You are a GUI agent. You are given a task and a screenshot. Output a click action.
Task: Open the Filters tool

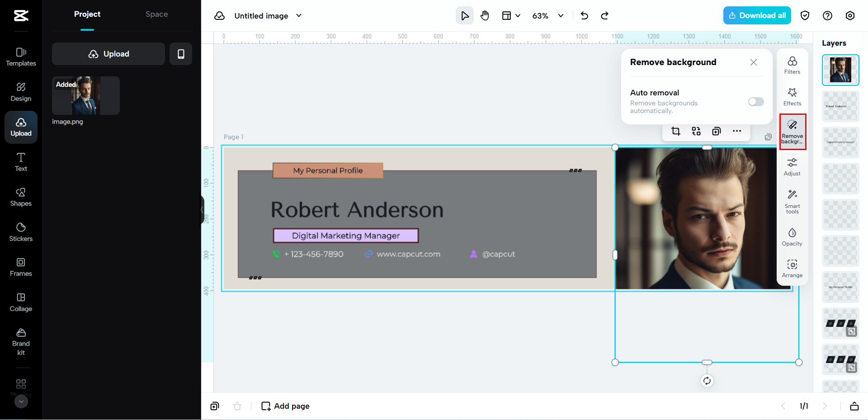792,65
